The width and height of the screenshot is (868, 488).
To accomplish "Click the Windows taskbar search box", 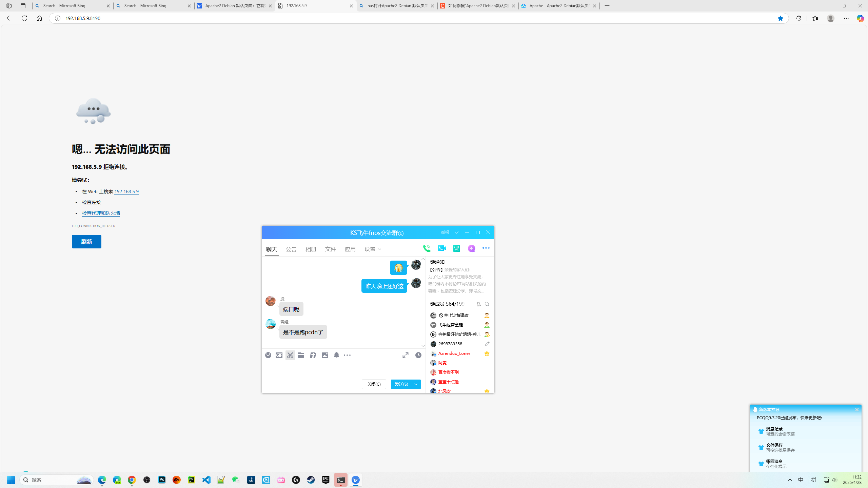I will click(x=56, y=480).
